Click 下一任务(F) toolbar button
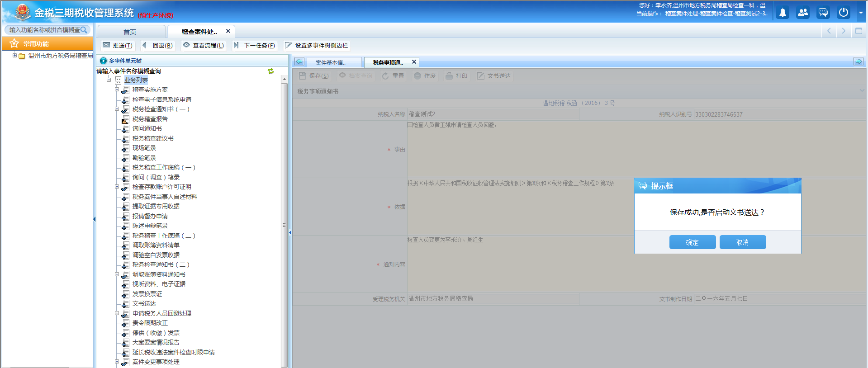Viewport: 868px width, 368px height. (x=255, y=45)
